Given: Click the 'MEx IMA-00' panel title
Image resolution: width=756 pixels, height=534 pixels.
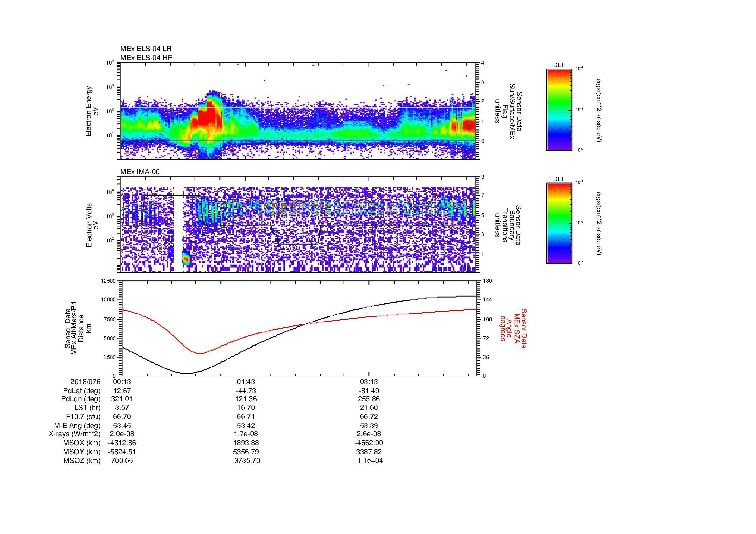Looking at the screenshot, I should click(x=140, y=172).
